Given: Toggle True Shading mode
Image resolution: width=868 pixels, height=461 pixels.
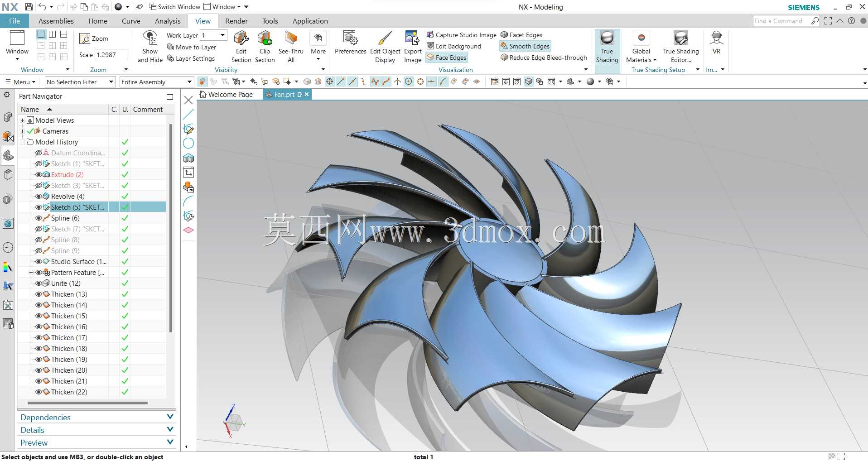Looking at the screenshot, I should tap(607, 47).
